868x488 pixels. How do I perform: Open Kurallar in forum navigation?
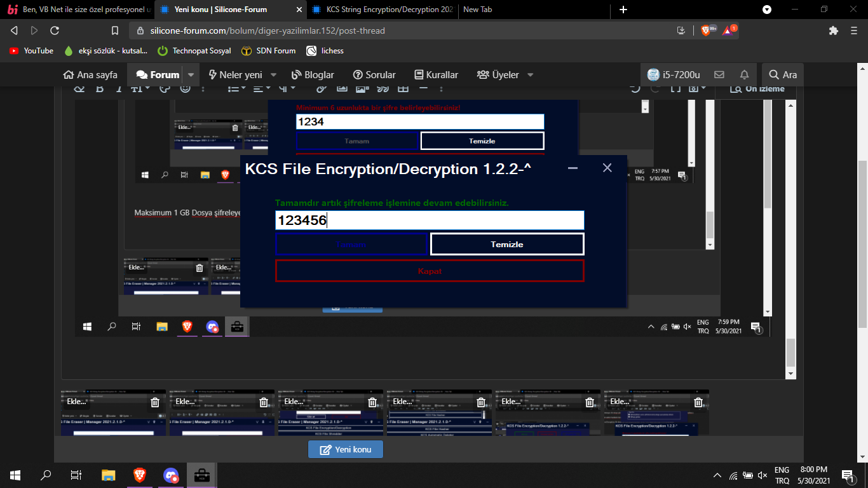(x=436, y=75)
